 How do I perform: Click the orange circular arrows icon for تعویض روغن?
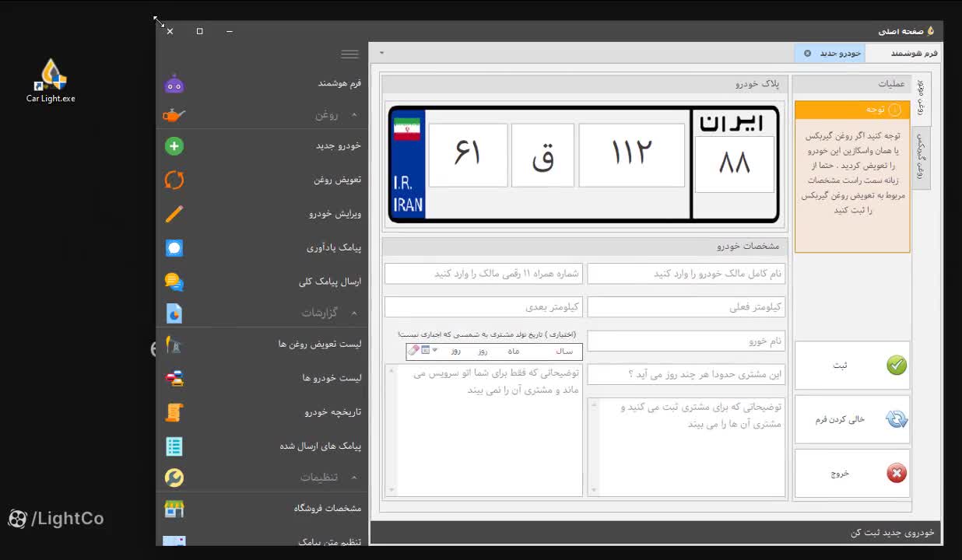pos(173,180)
